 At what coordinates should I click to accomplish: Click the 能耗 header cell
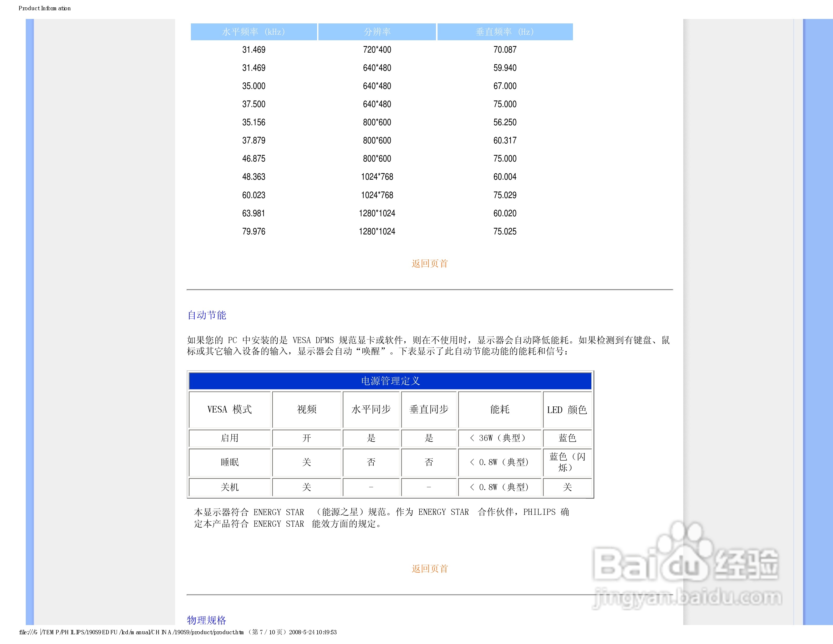click(x=500, y=409)
